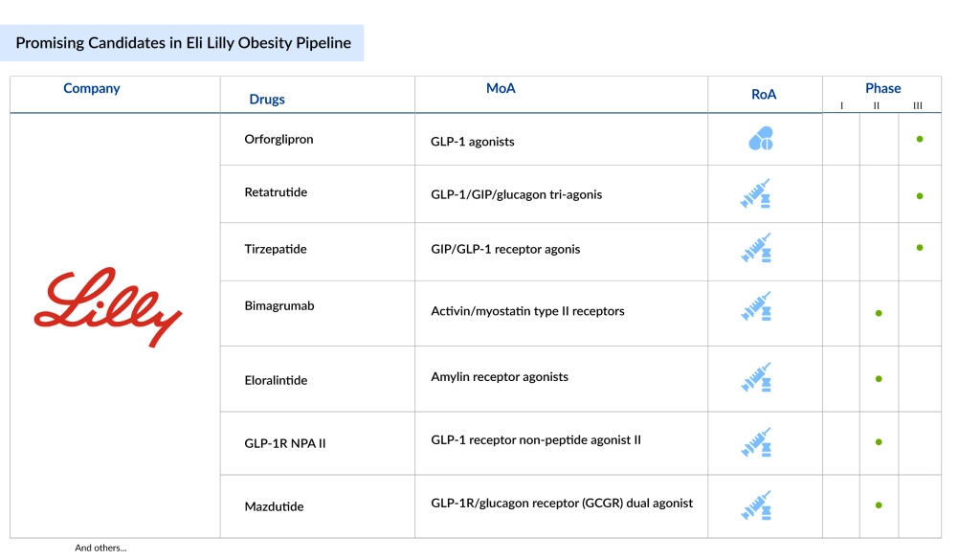
Task: Select the green Phase III dot for Retatrutide
Action: 920,196
